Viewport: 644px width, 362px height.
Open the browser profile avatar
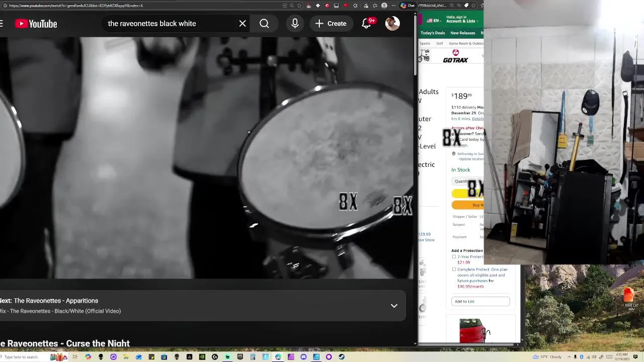[x=384, y=6]
